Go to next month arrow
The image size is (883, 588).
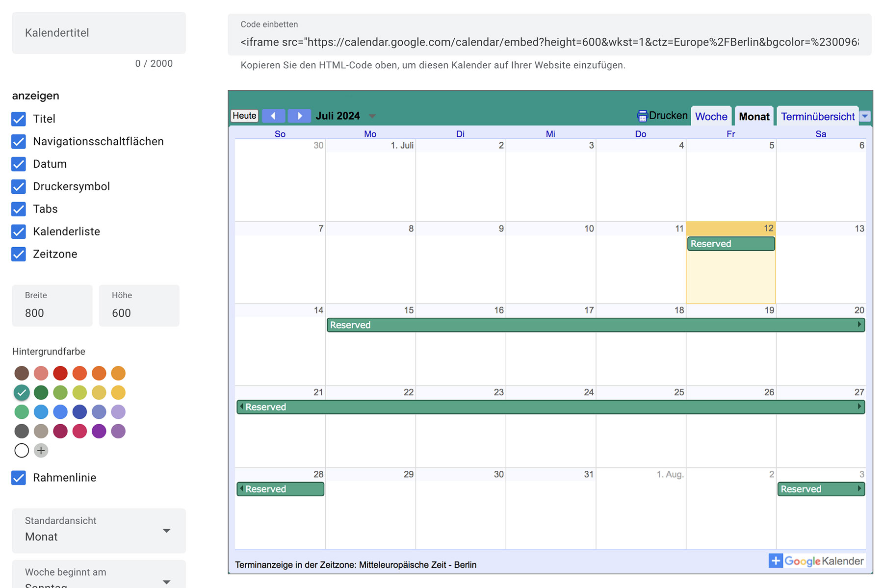(x=299, y=116)
